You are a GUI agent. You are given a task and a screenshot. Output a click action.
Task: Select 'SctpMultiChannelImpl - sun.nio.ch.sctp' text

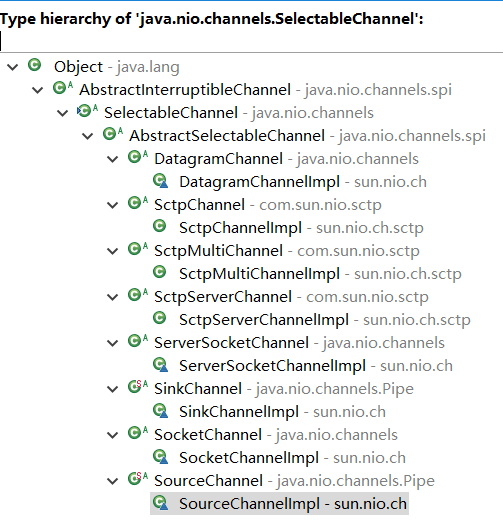click(320, 274)
